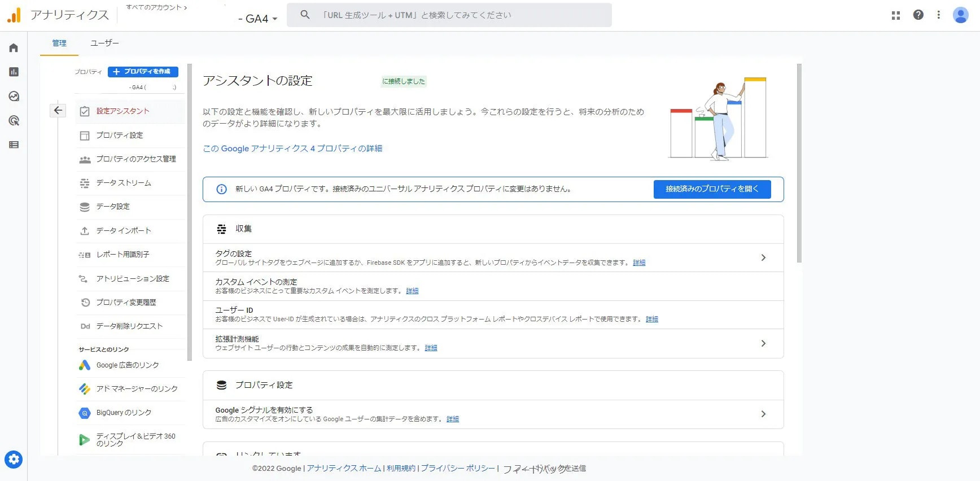Open the Advertising target icon

click(14, 120)
